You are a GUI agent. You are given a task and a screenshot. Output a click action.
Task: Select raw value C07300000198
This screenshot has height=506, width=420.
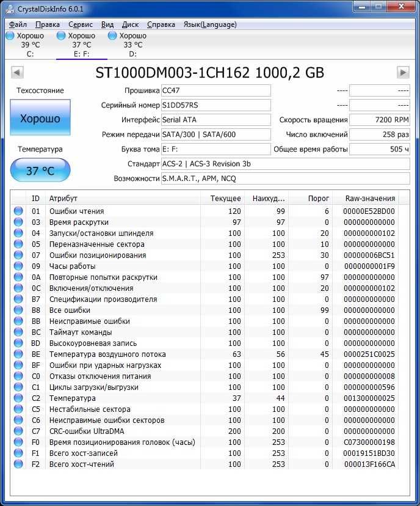369,442
